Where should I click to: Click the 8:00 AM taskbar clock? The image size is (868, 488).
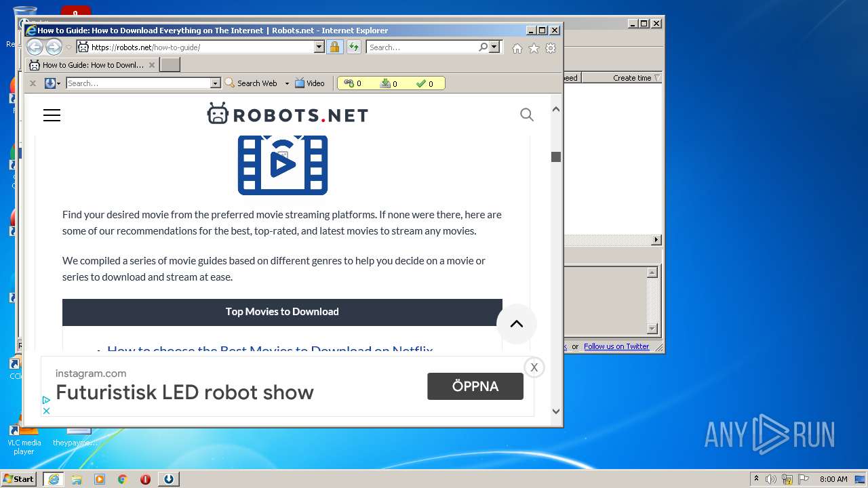click(833, 479)
